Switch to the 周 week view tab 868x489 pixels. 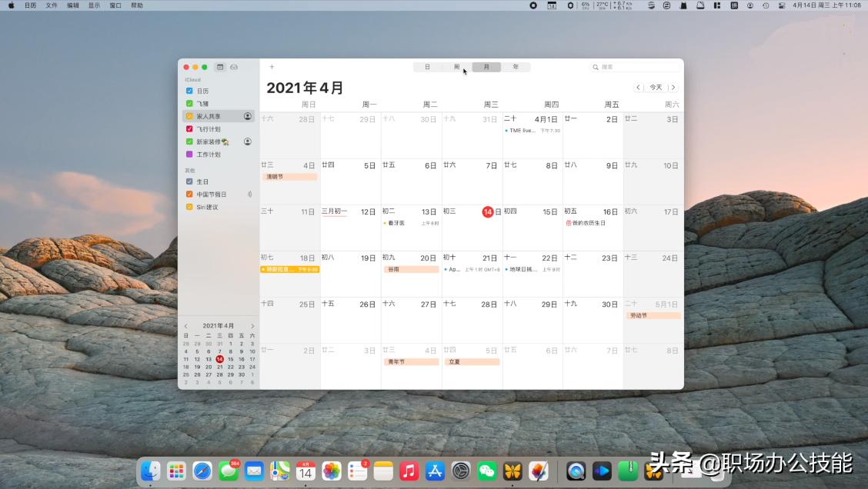coord(457,67)
